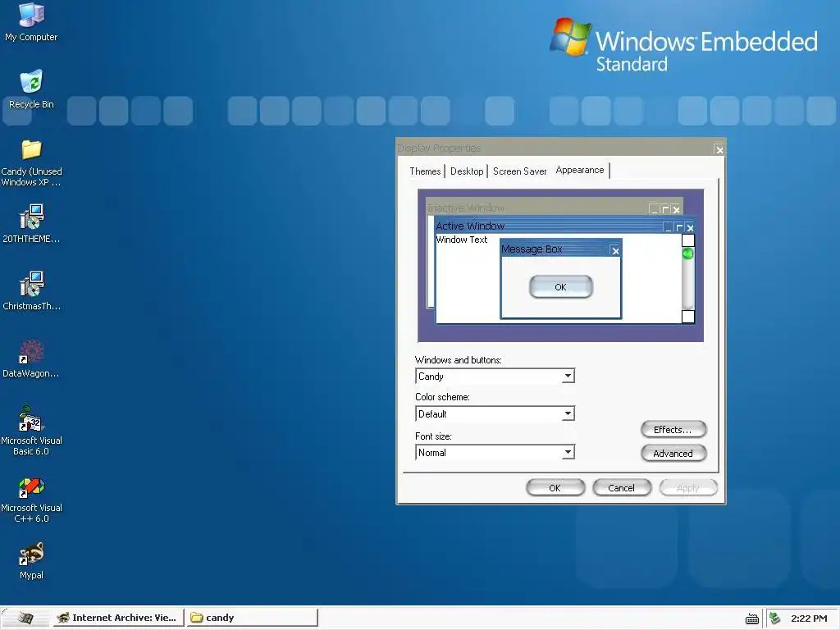The width and height of the screenshot is (840, 630).
Task: Select the Candy (Unused Windows XP) folder
Action: coord(31,163)
